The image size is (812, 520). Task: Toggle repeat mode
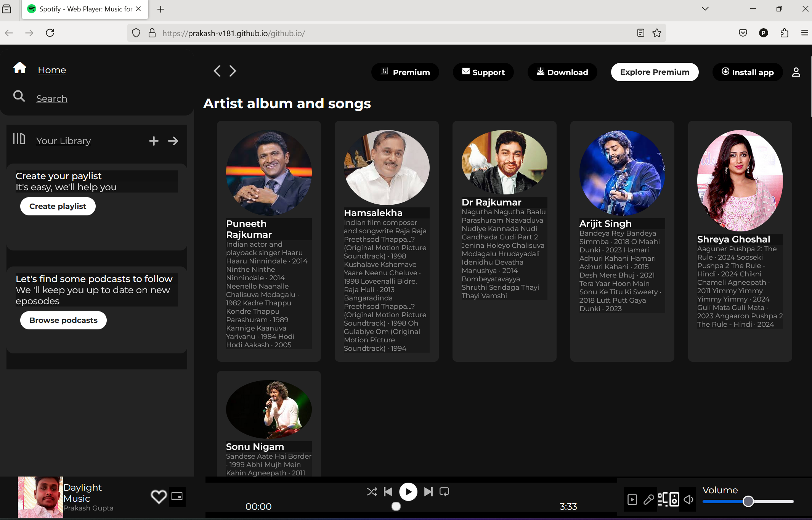tap(445, 492)
